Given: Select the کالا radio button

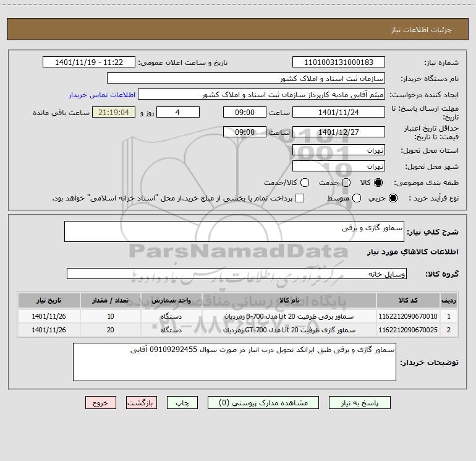Looking at the screenshot, I should pyautogui.click(x=378, y=183).
